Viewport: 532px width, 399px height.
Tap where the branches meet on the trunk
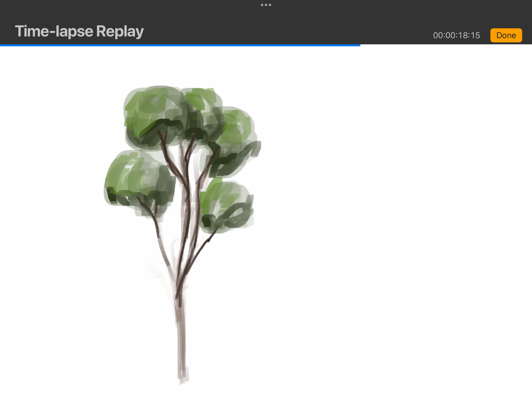tap(179, 291)
